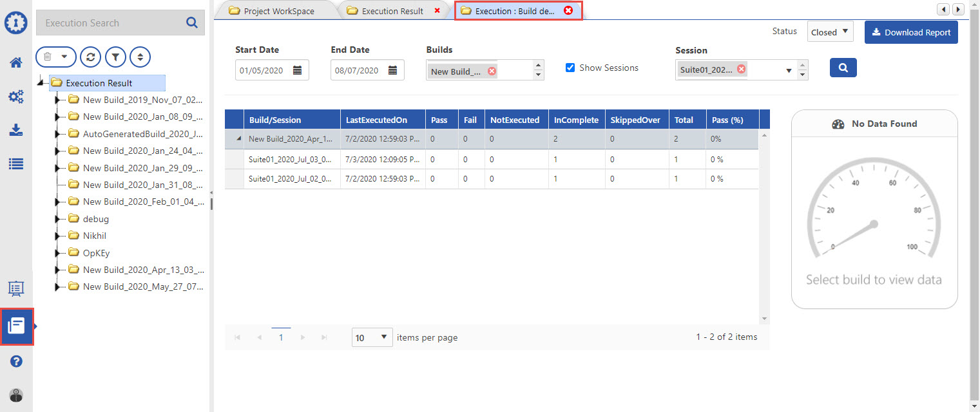Click the blue search button
980x412 pixels.
point(843,67)
